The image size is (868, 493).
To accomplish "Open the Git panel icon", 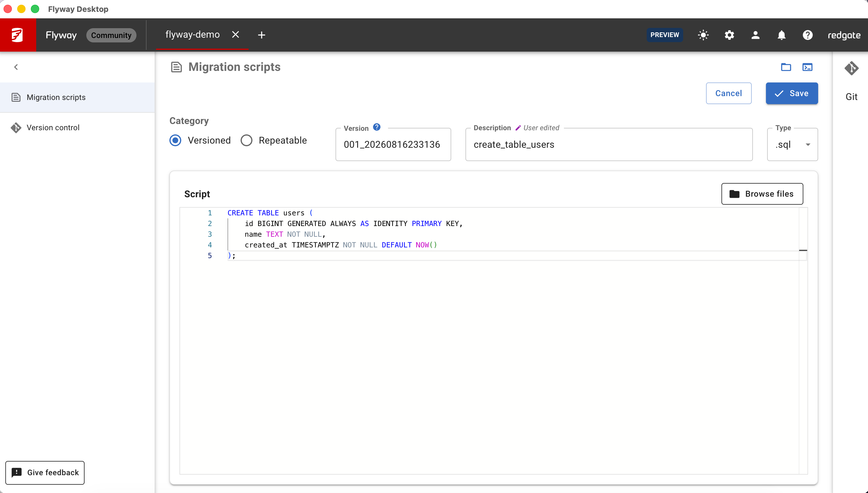I will click(851, 69).
